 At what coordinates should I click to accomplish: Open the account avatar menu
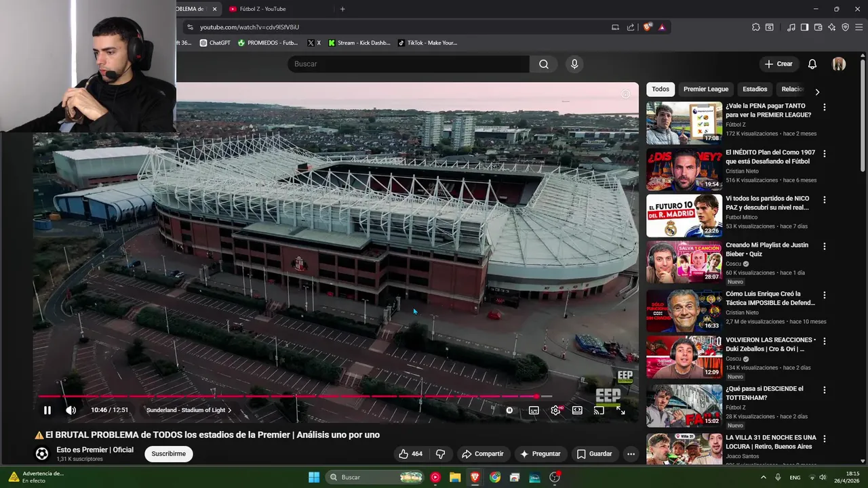click(x=839, y=64)
